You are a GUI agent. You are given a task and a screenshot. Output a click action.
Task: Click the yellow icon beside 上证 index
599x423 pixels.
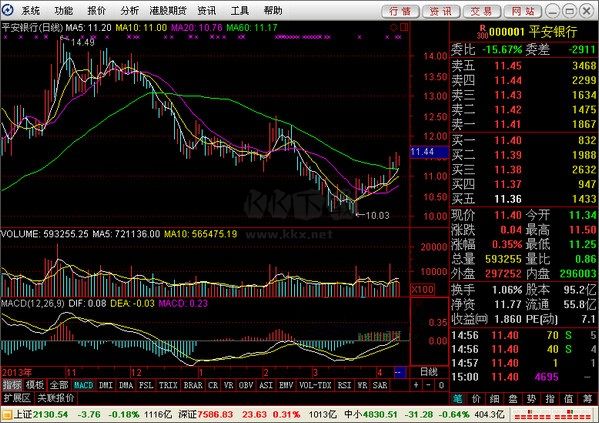pos(6,414)
